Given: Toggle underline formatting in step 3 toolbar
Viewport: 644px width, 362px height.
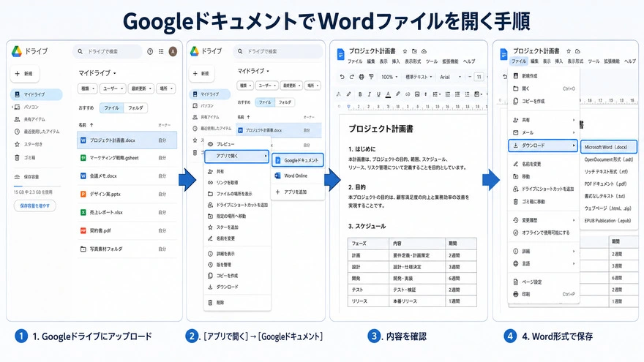Looking at the screenshot, I should point(378,94).
